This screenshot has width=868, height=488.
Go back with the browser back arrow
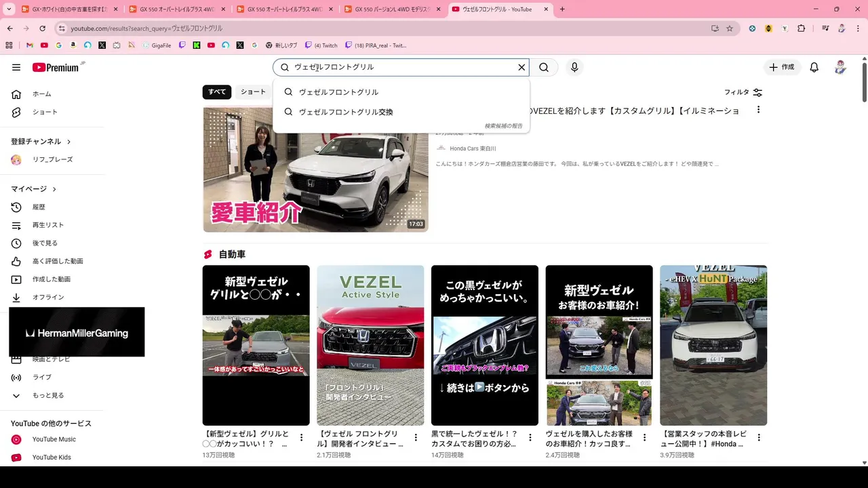pyautogui.click(x=10, y=28)
